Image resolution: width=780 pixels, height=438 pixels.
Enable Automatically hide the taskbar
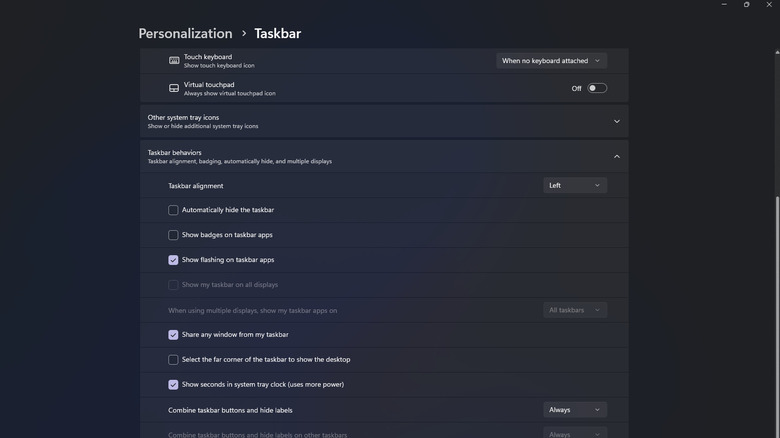point(173,210)
